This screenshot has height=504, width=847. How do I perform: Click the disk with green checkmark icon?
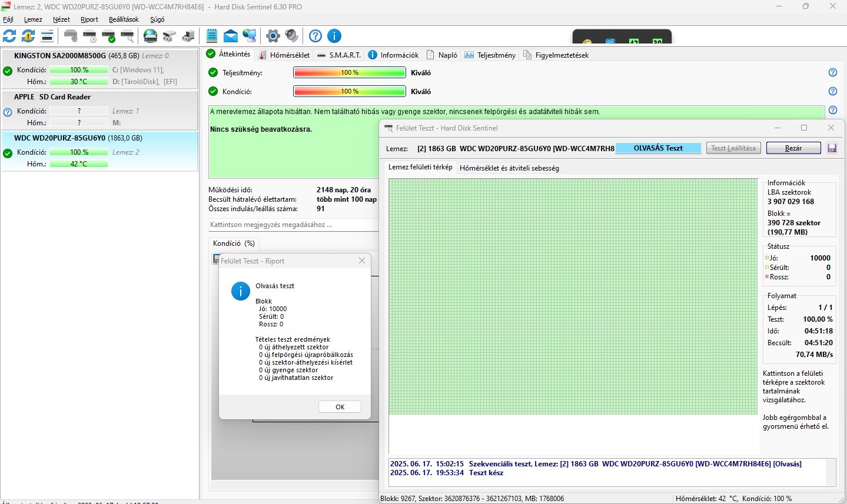coord(109,36)
